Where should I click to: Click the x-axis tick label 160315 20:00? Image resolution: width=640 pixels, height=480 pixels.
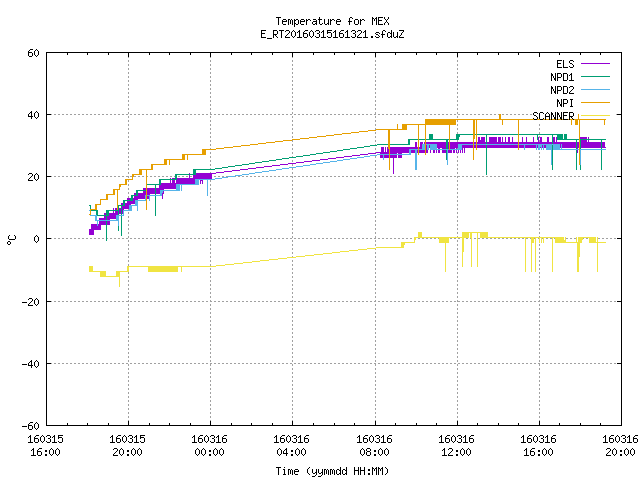coord(127,446)
